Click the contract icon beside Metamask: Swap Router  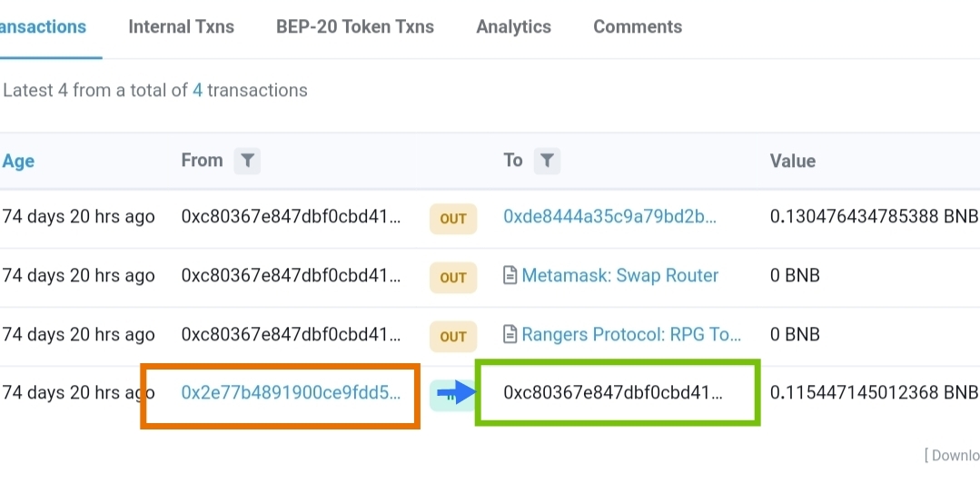pos(510,275)
